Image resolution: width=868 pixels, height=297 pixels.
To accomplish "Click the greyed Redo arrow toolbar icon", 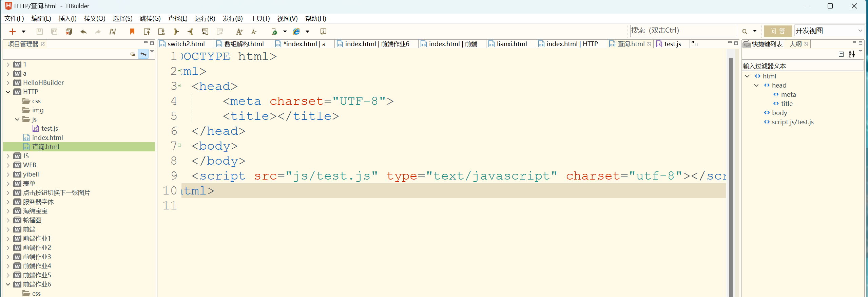I will (98, 32).
